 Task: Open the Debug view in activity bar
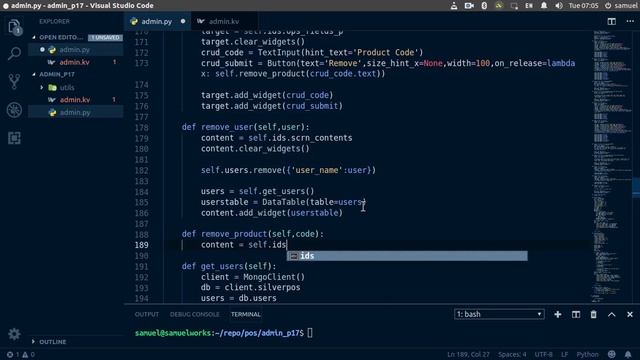click(x=14, y=110)
